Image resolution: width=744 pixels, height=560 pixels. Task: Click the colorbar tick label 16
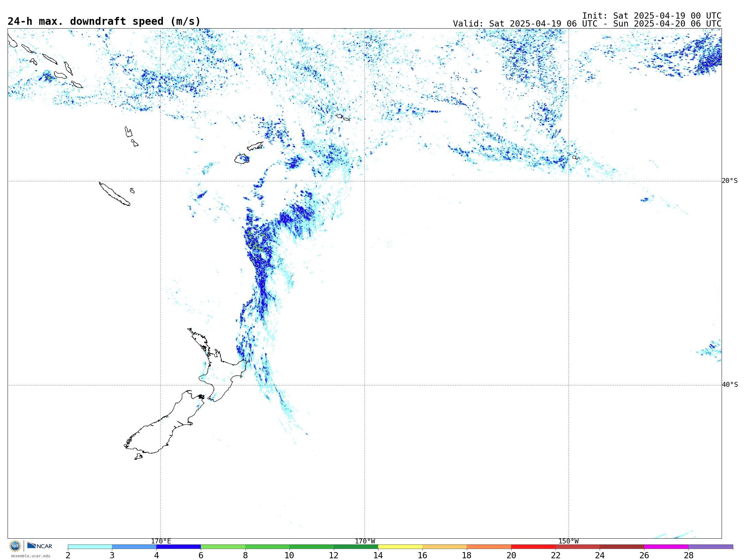point(423,555)
